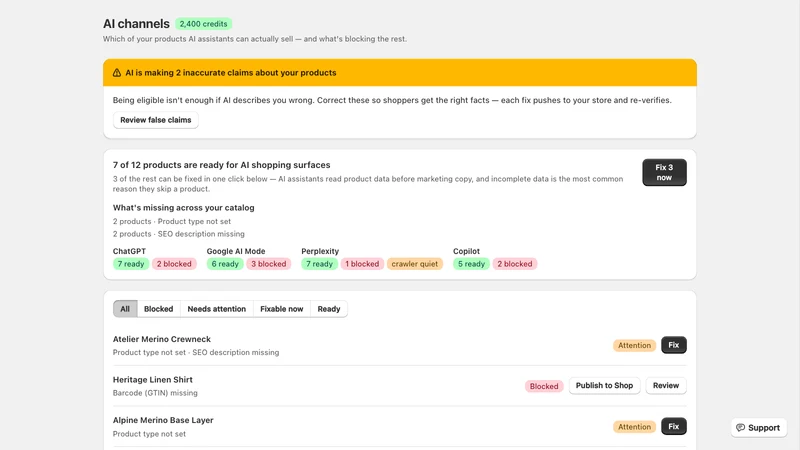Click the Copilot 5 ready badge

pos(471,264)
